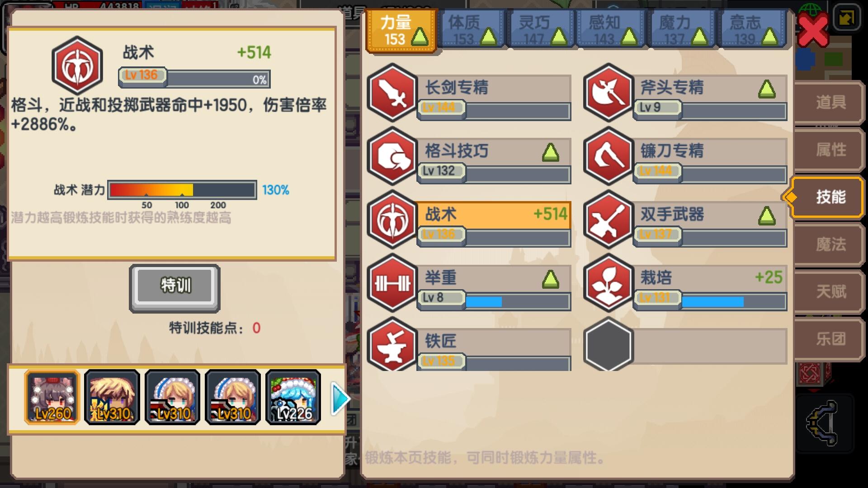
Task: Tap the green upgrade arrow on 斧头专精
Action: 767,89
